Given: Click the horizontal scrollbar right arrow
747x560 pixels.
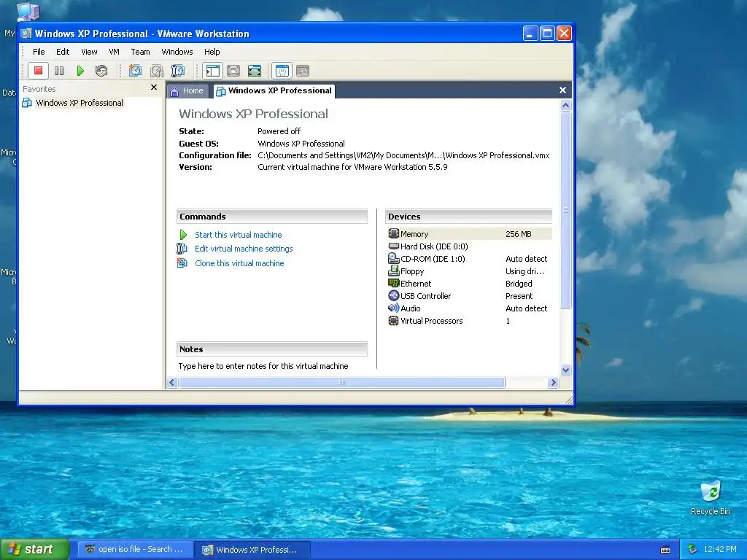Looking at the screenshot, I should click(x=553, y=382).
